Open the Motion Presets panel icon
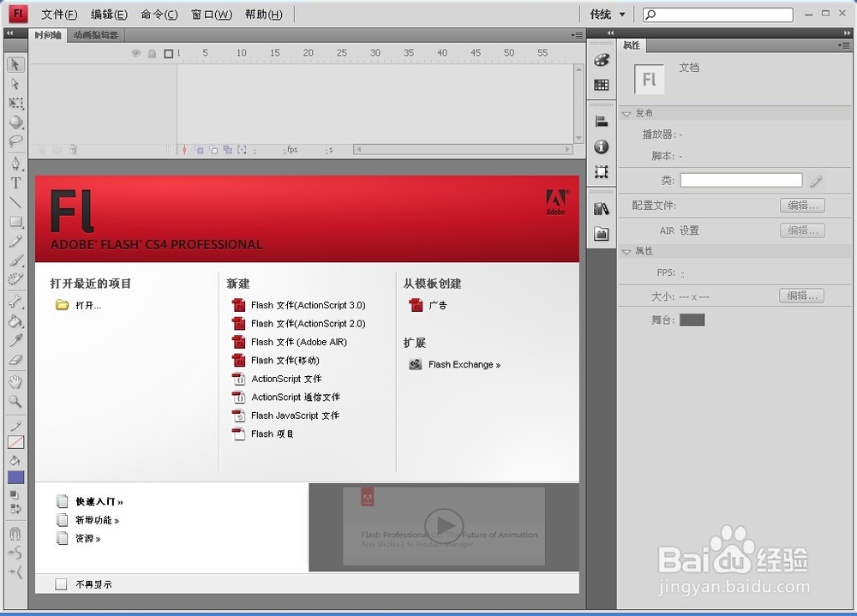The image size is (857, 616). 602,233
